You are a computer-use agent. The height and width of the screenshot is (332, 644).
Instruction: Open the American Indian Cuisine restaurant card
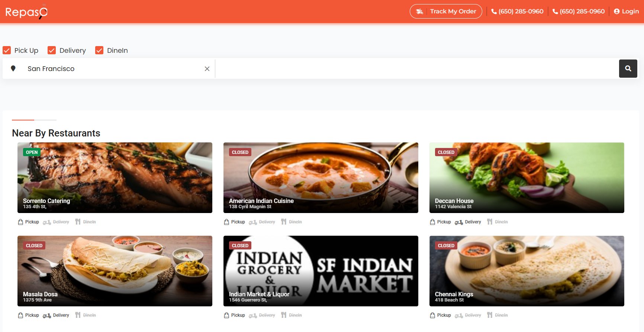click(321, 177)
